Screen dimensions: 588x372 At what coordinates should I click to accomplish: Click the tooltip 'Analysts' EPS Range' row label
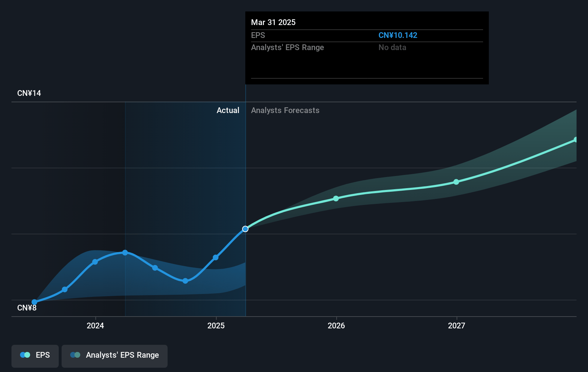[287, 47]
